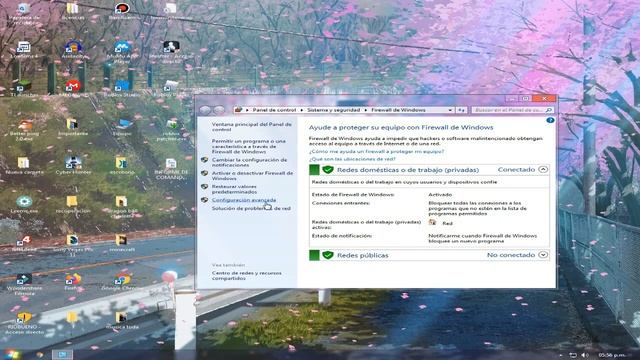640x360 pixels.
Task: Launch MuMu App Player shortcut
Action: tap(122, 51)
